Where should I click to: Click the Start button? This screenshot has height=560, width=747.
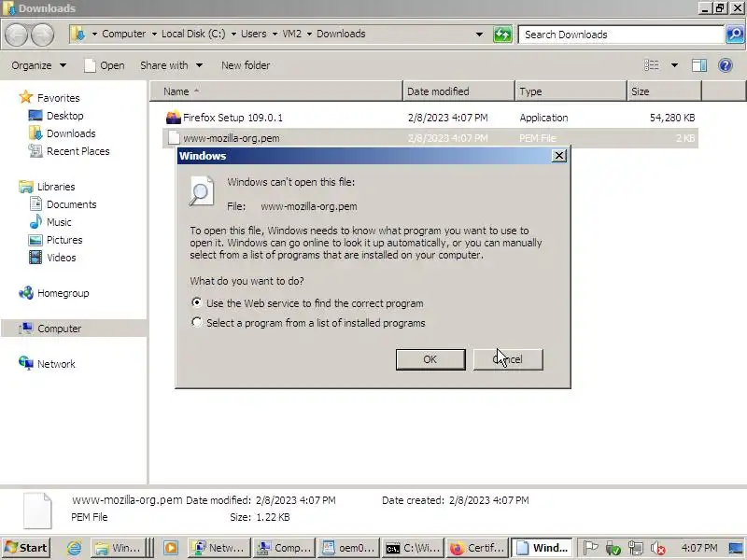[x=27, y=548]
